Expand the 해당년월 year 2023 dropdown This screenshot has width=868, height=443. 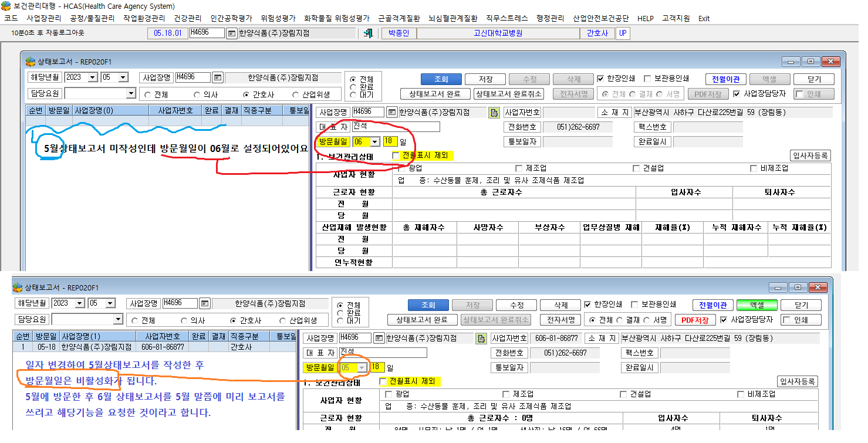(x=93, y=77)
